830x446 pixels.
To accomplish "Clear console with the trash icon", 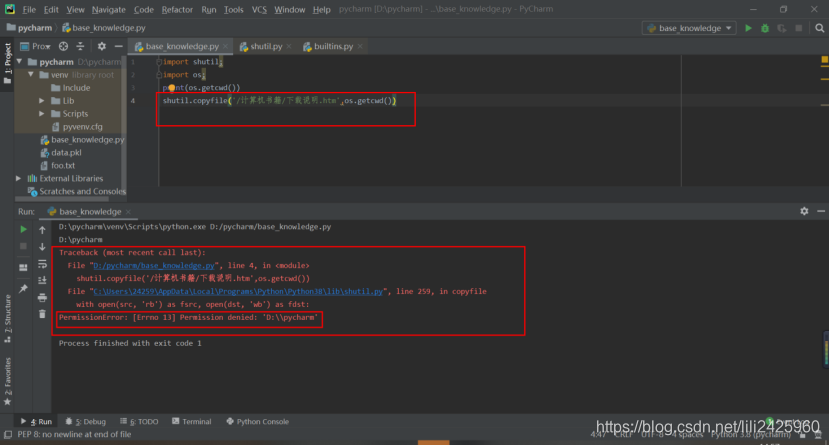I will [x=42, y=314].
